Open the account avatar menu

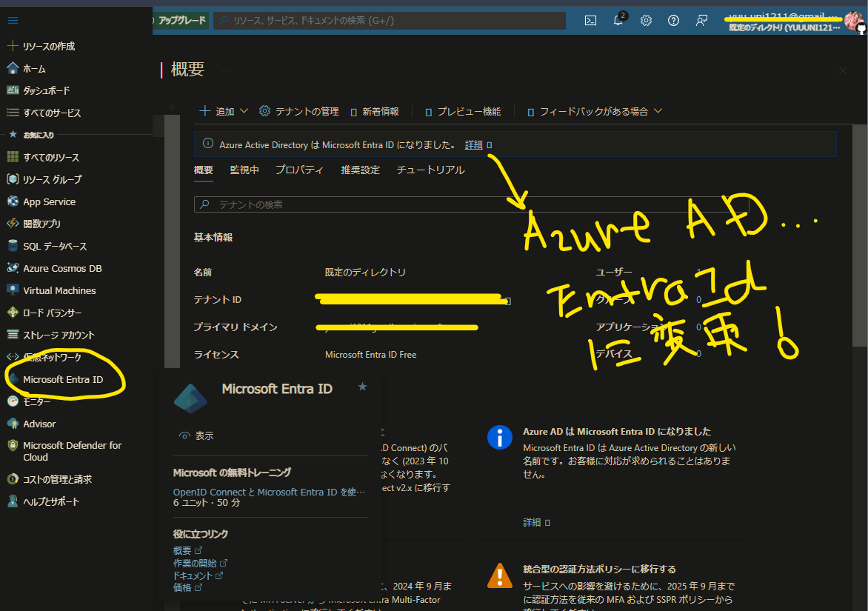pyautogui.click(x=854, y=21)
